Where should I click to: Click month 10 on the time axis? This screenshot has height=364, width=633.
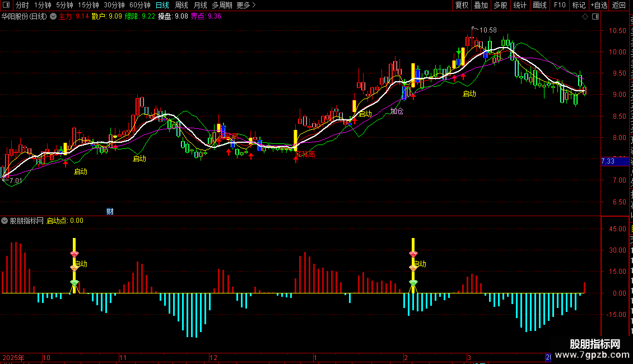tap(46, 357)
